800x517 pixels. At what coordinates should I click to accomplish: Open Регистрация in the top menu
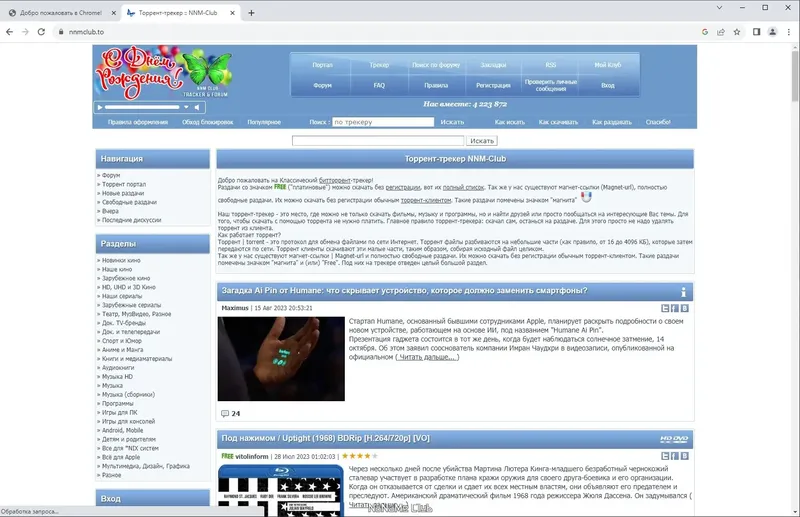click(493, 85)
